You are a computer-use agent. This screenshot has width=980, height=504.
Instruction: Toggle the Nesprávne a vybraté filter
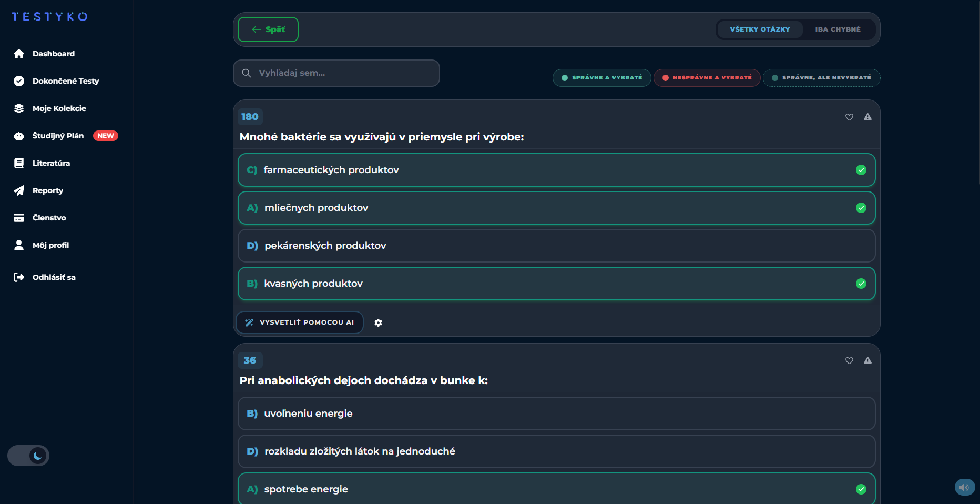point(707,78)
